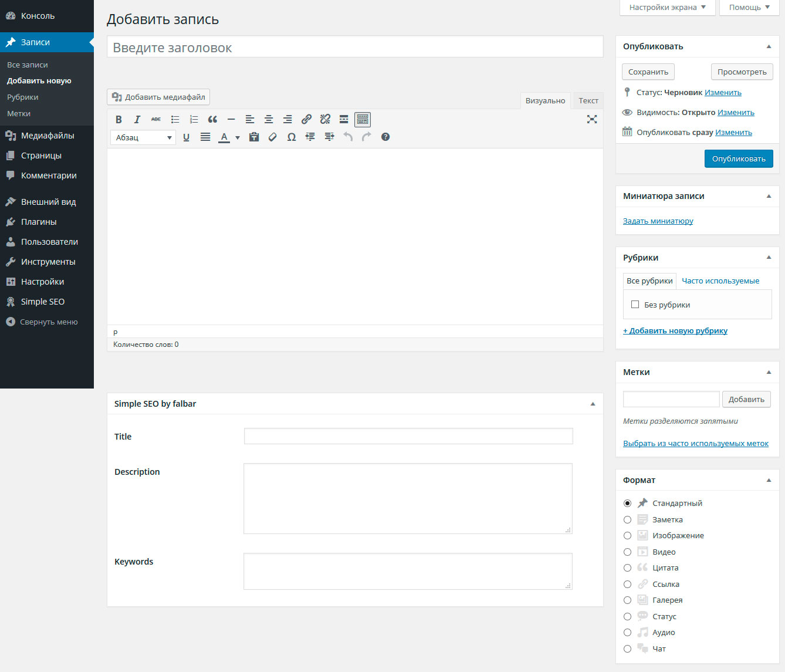Screen dimensions: 785x672
Task: Click the 'Просмотреть' preview button
Action: 742,72
